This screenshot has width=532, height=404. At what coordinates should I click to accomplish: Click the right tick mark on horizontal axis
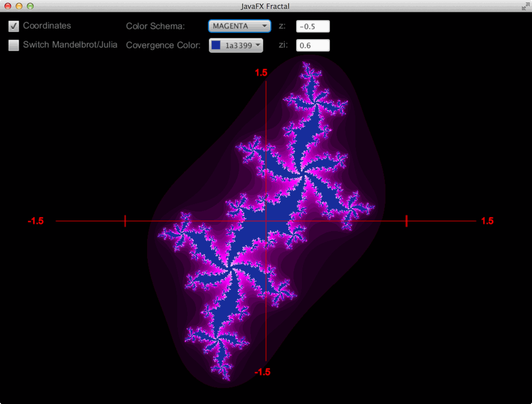pyautogui.click(x=407, y=221)
